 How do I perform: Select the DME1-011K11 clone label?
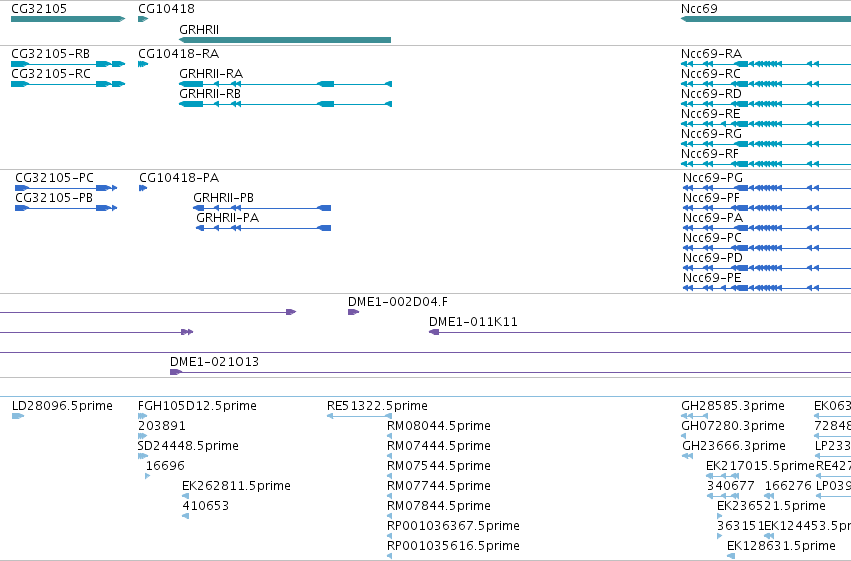[473, 322]
